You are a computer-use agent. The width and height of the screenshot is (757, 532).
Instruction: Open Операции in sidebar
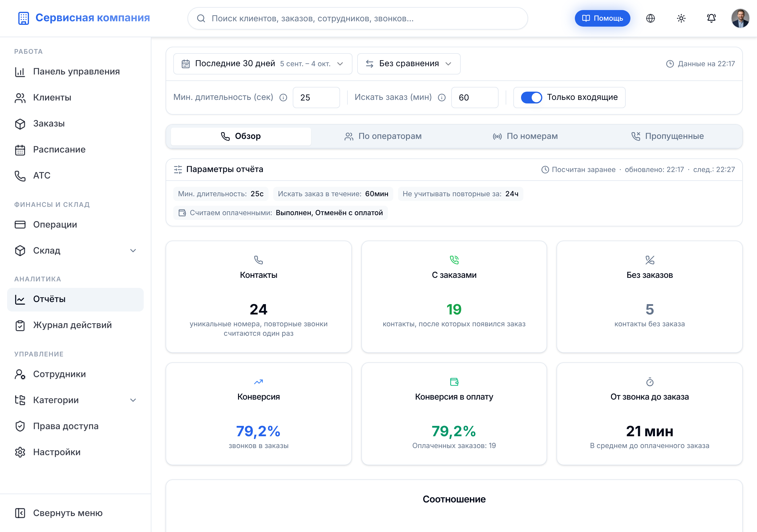[75, 225]
